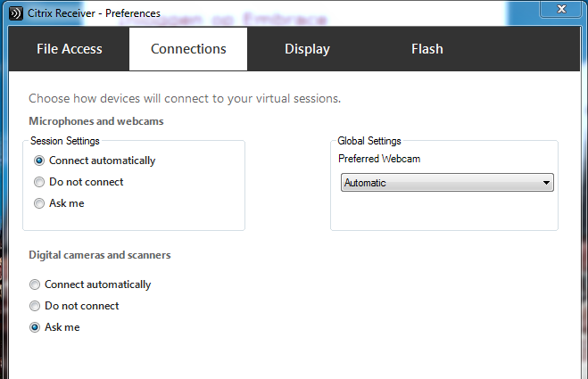The width and height of the screenshot is (588, 379).
Task: Click the Microphones and webcams heading
Action: (95, 120)
